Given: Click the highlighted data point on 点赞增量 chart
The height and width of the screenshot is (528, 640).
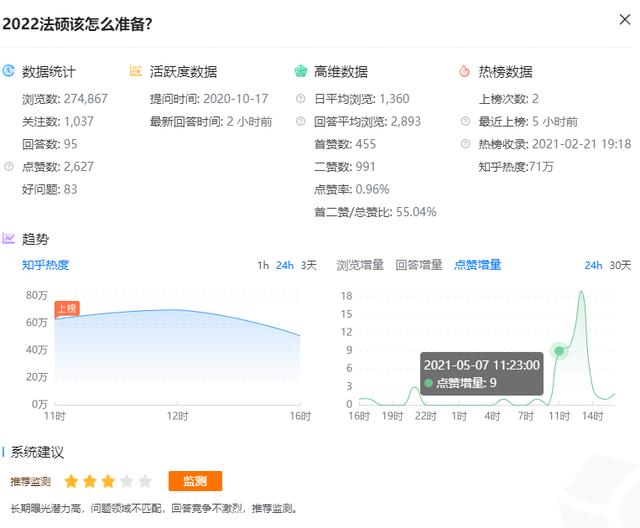Looking at the screenshot, I should click(x=559, y=350).
